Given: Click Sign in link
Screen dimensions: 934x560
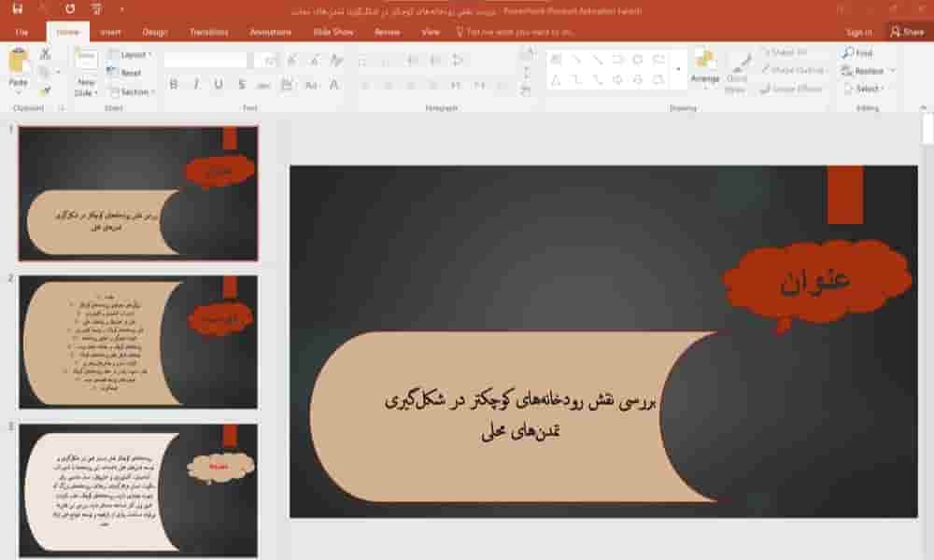Looking at the screenshot, I should pyautogui.click(x=859, y=32).
